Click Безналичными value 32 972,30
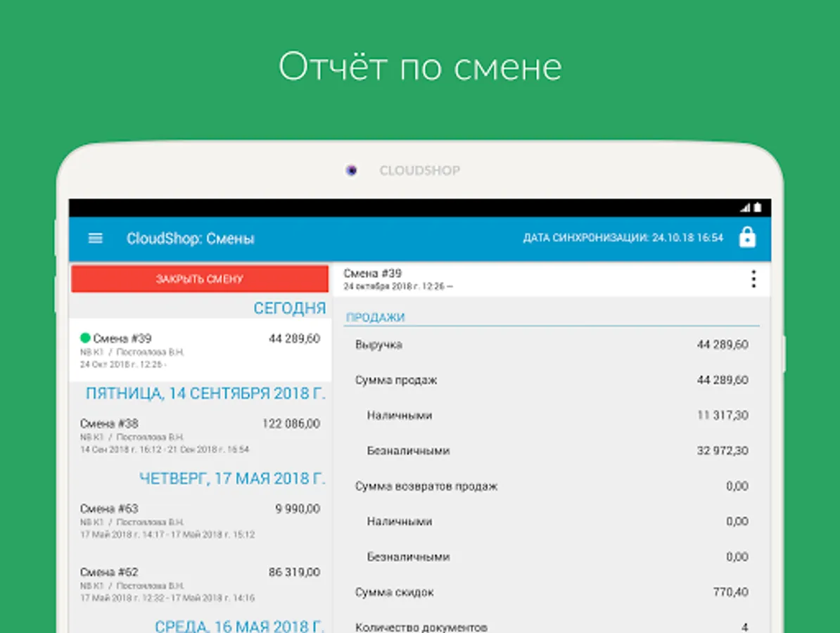The width and height of the screenshot is (840, 633). pyautogui.click(x=722, y=450)
